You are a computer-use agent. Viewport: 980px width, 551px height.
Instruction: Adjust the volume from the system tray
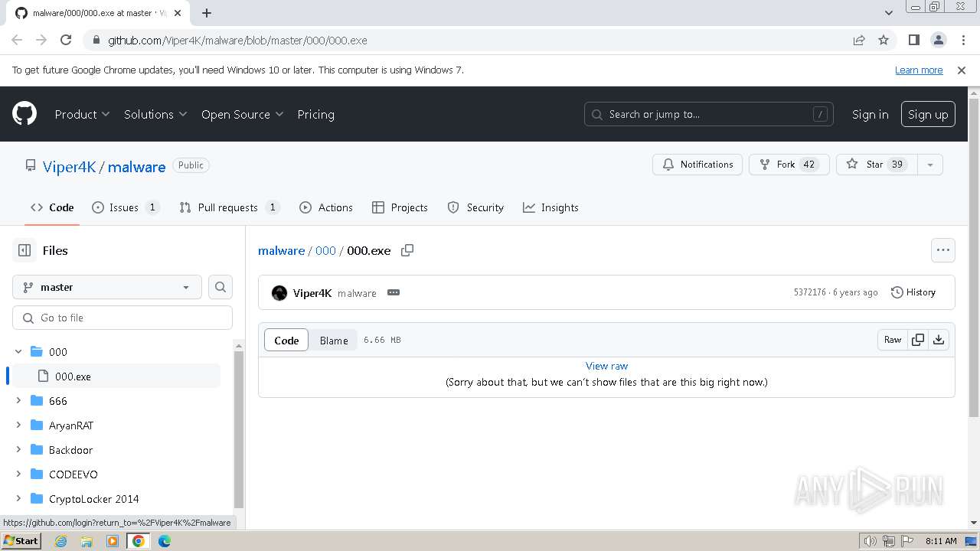point(871,541)
